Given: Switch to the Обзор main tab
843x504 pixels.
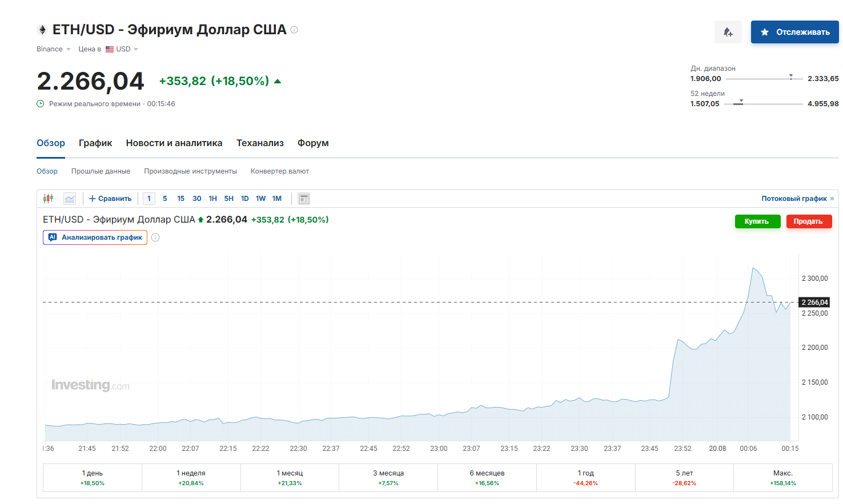Looking at the screenshot, I should [51, 143].
